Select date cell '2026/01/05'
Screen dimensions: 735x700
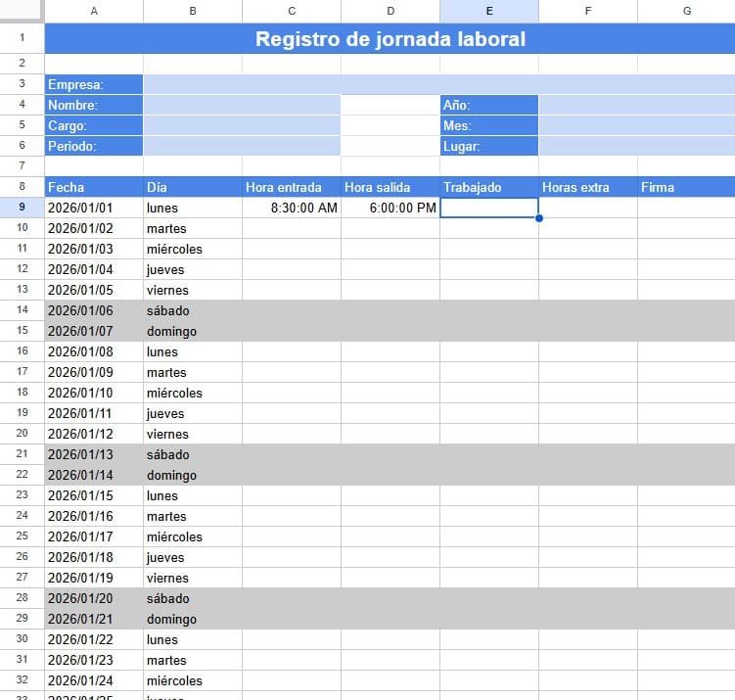point(94,290)
